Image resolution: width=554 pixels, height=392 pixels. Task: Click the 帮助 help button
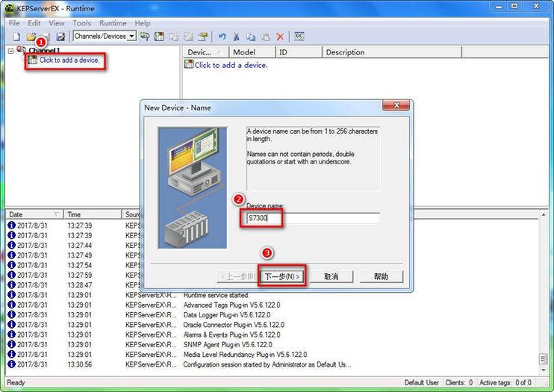382,276
